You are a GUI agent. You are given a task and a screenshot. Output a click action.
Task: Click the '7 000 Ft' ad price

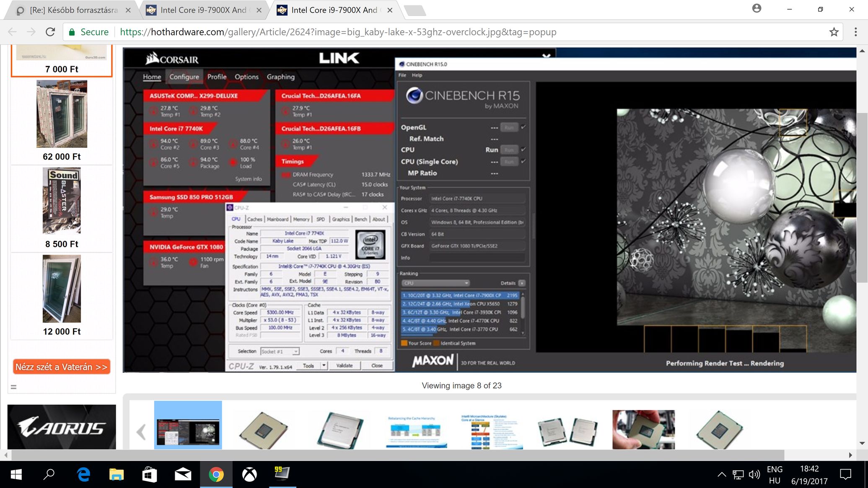(62, 69)
